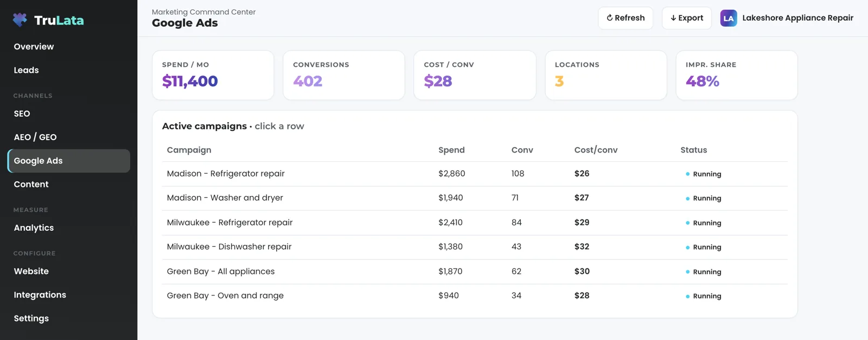The image size is (868, 340).
Task: Click the Status column header
Action: coord(693,150)
